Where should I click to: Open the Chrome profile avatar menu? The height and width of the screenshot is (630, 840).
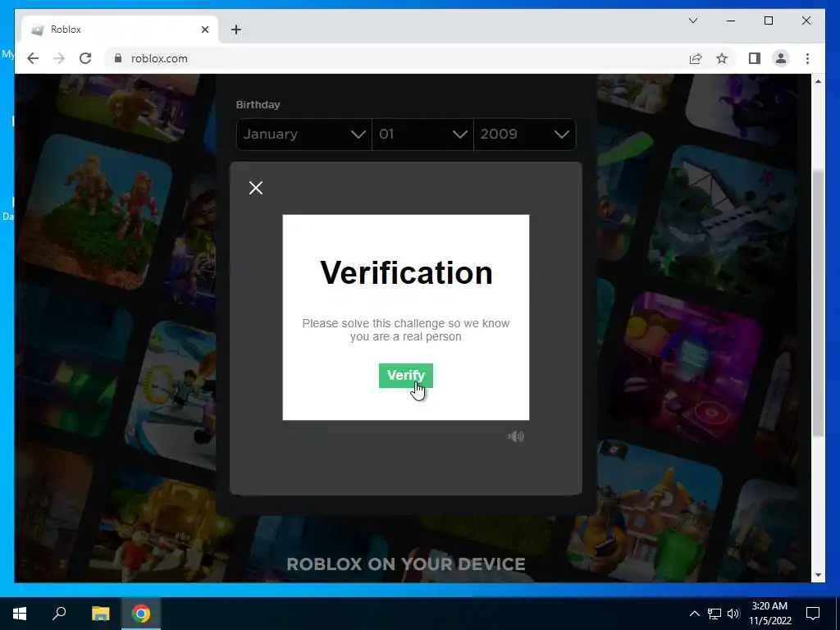click(781, 58)
